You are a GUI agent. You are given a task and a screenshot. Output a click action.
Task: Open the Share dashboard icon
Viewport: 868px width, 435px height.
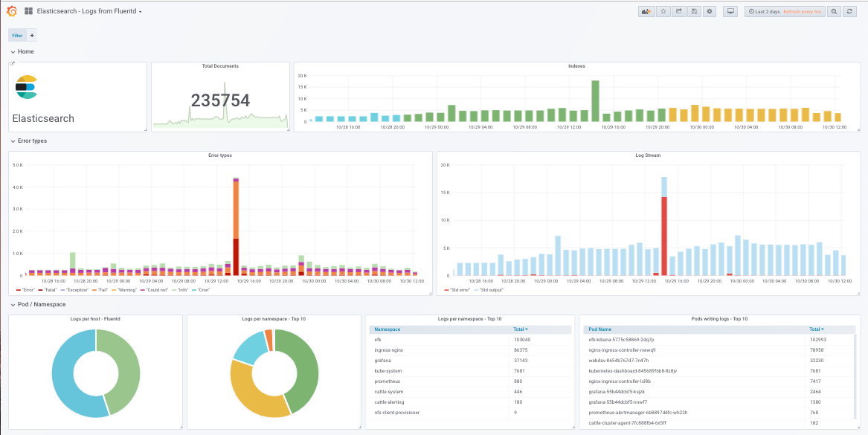[x=678, y=11]
